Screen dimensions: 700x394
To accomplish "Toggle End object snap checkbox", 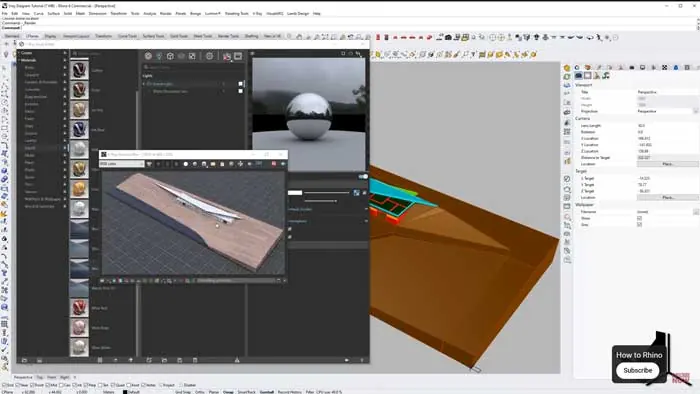I will point(4,385).
